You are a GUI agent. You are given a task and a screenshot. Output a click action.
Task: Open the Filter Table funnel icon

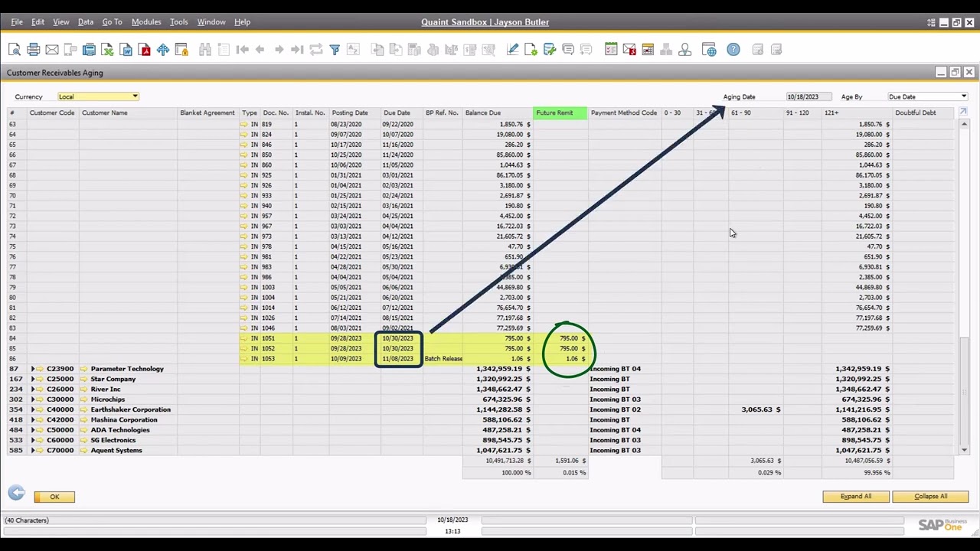coord(335,50)
